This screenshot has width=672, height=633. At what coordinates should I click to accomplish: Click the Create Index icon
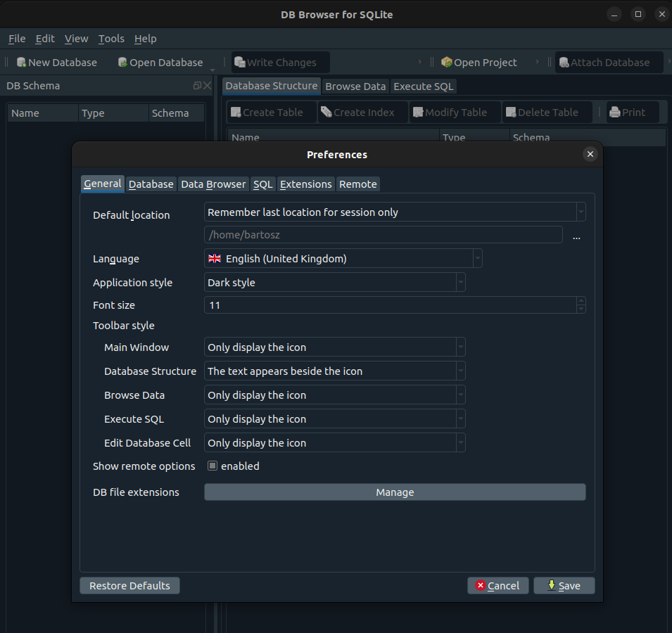[326, 113]
